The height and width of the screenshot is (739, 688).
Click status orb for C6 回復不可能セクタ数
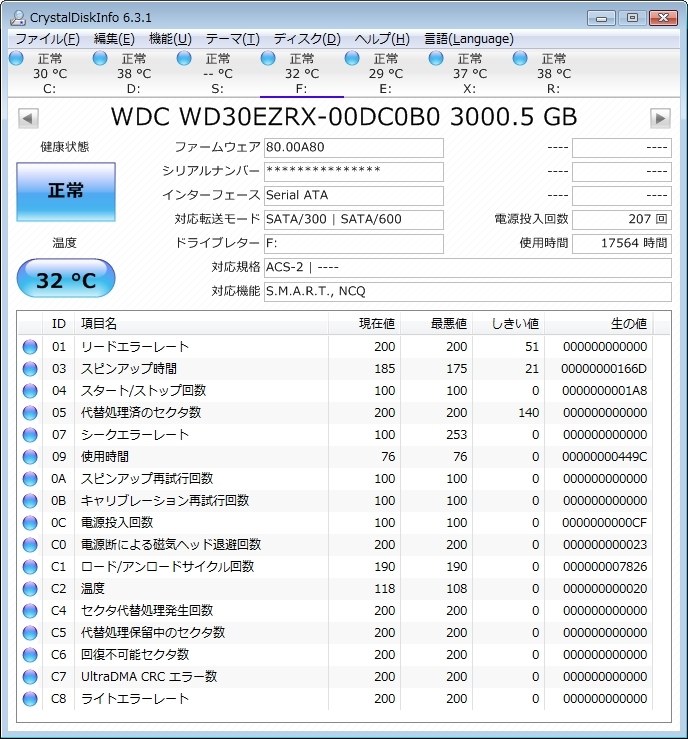(x=30, y=655)
